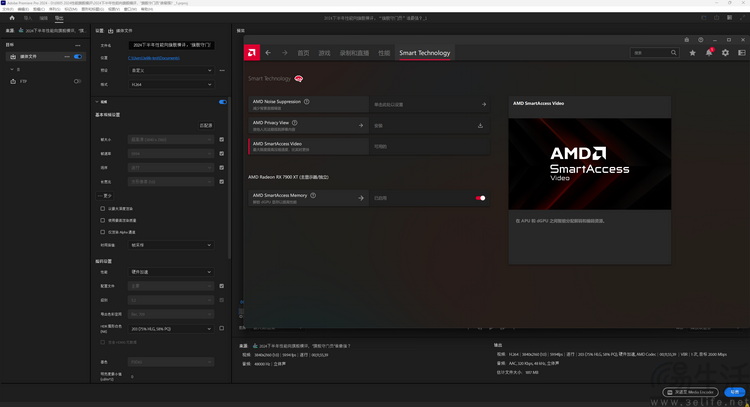750x407 pixels.
Task: Click the blue Export button
Action: (734, 392)
